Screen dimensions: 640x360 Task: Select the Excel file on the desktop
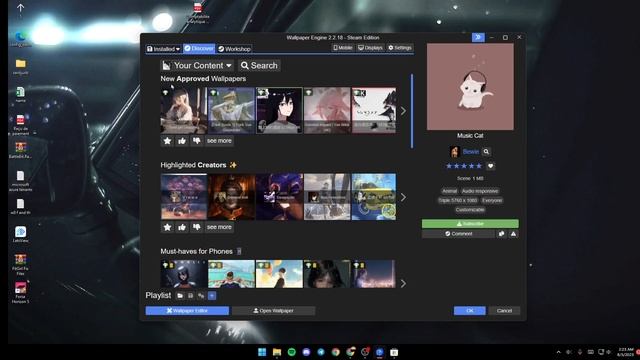20,95
